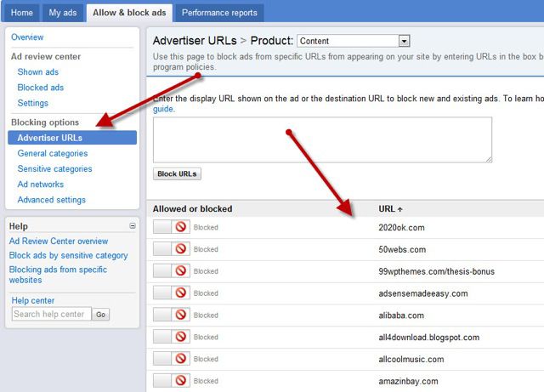
Task: Open the Ad networks blocking option
Action: coord(40,185)
